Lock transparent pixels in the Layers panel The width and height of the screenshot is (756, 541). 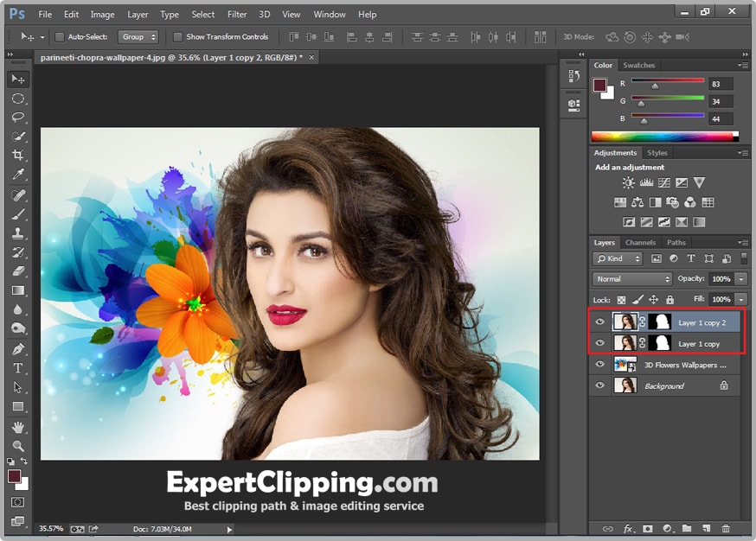(621, 299)
